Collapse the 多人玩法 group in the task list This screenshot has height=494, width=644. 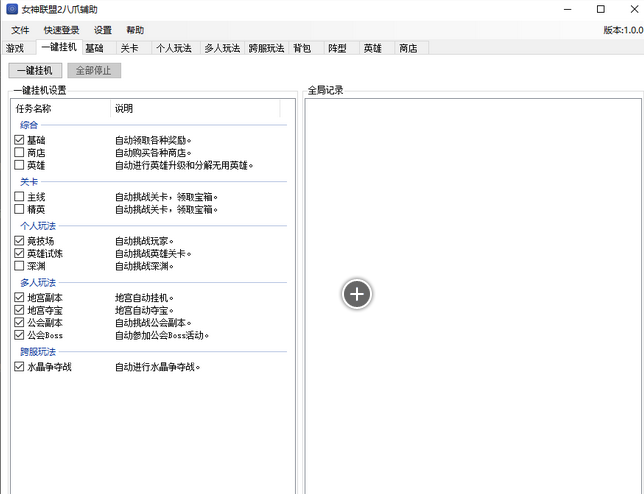coord(38,283)
